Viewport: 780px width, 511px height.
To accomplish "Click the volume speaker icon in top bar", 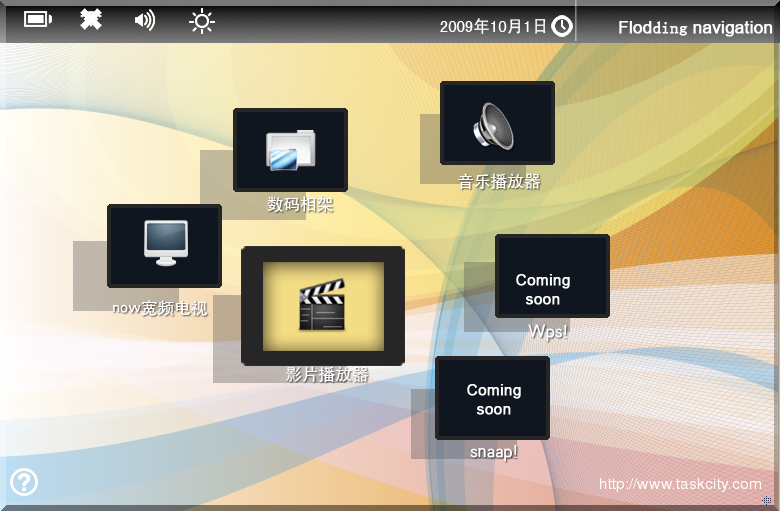I will click(x=145, y=20).
